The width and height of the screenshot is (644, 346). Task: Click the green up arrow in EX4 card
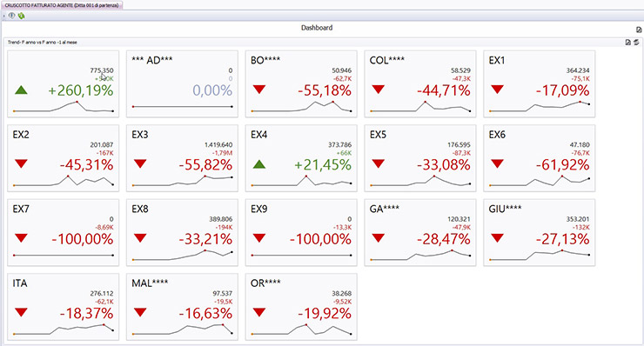tap(259, 164)
